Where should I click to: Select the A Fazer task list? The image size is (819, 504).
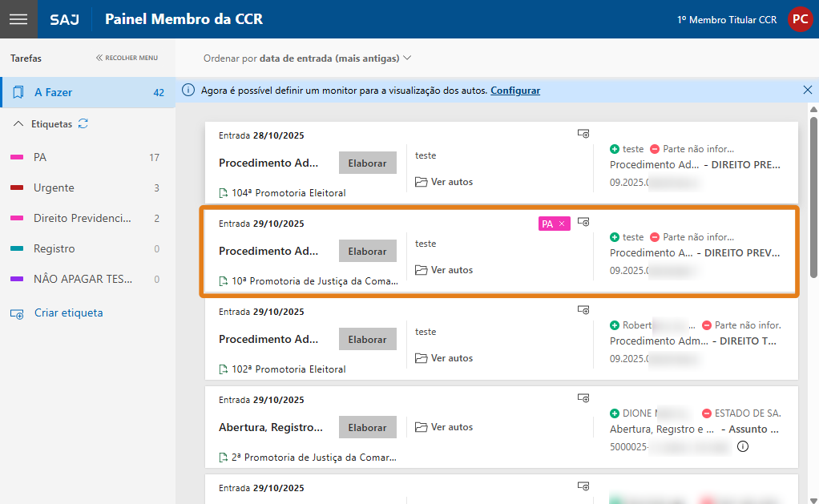pos(53,93)
